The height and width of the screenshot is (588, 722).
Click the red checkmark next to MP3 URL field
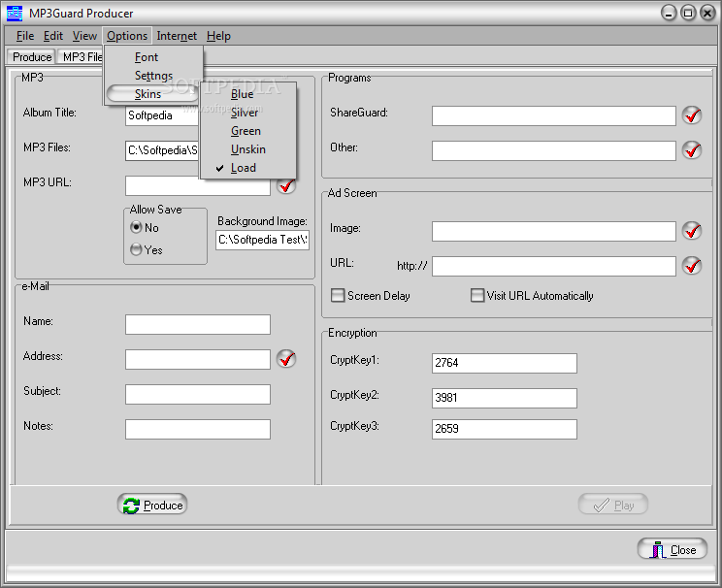(286, 185)
